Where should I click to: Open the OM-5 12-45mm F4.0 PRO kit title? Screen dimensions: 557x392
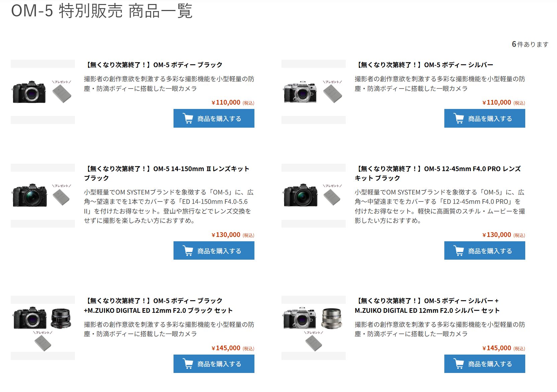(x=438, y=173)
